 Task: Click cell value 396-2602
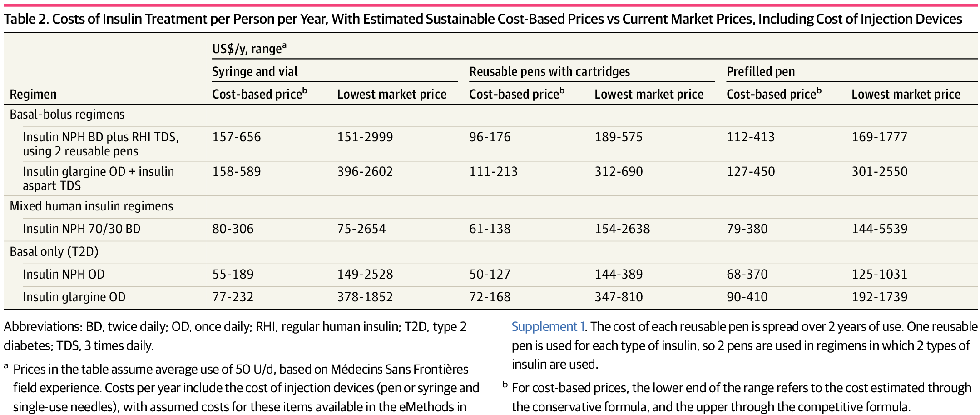click(365, 172)
